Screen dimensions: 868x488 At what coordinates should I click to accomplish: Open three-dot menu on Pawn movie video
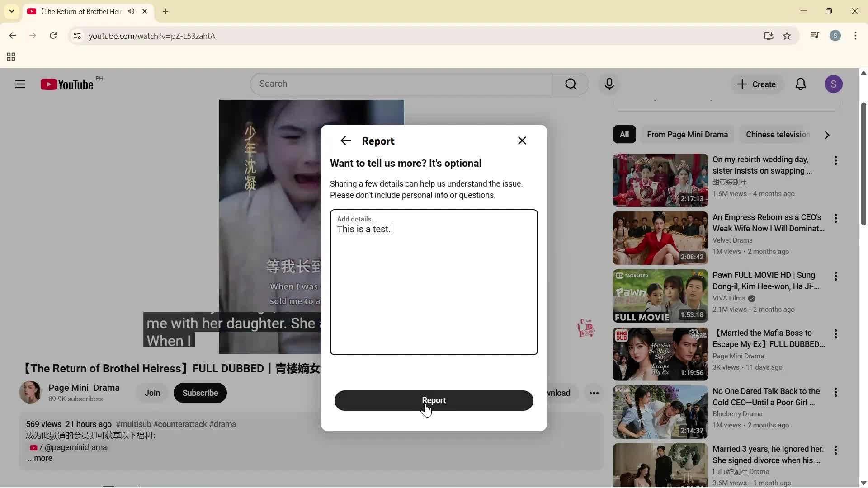(836, 276)
